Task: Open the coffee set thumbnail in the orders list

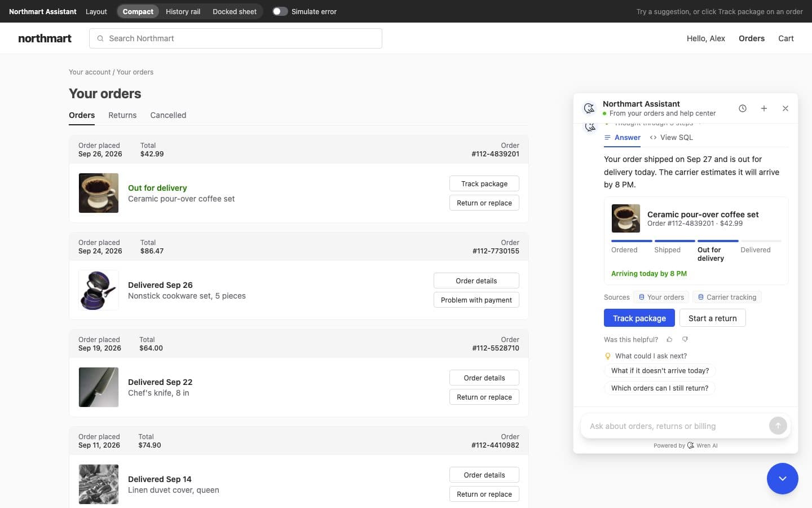Action: pos(99,193)
